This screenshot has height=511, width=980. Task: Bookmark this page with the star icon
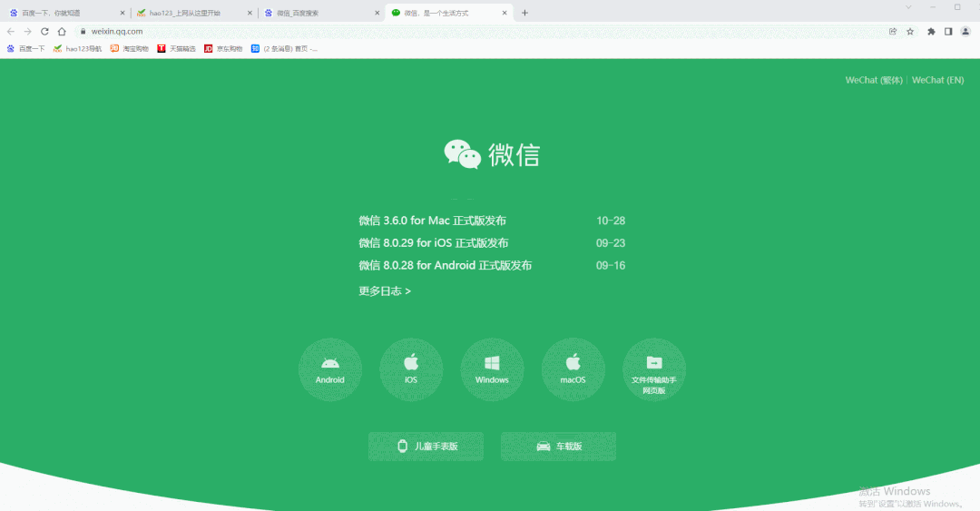[x=910, y=31]
